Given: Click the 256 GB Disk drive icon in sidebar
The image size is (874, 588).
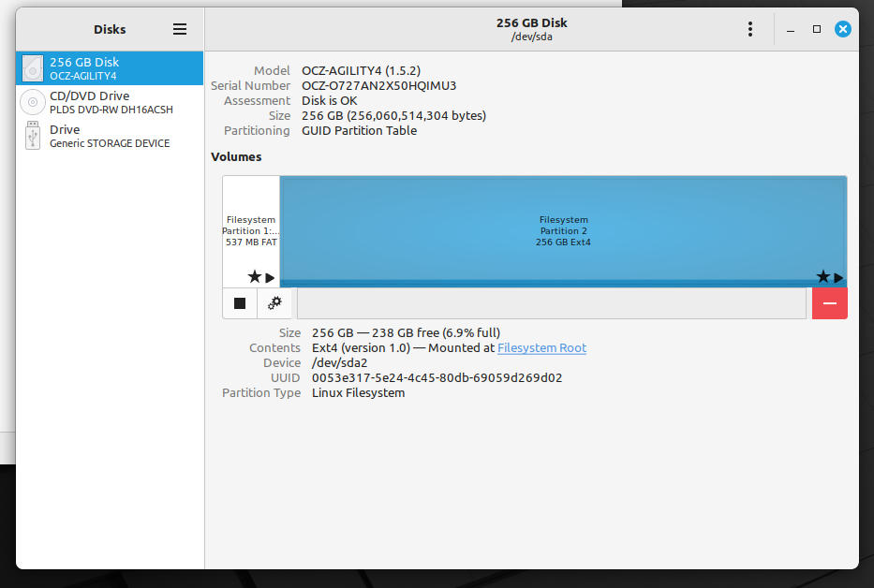Looking at the screenshot, I should pyautogui.click(x=33, y=67).
